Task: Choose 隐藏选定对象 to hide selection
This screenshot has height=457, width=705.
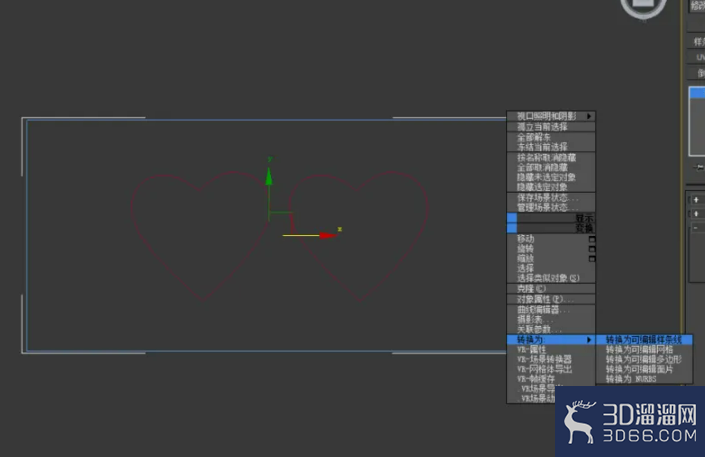Action: coord(551,187)
